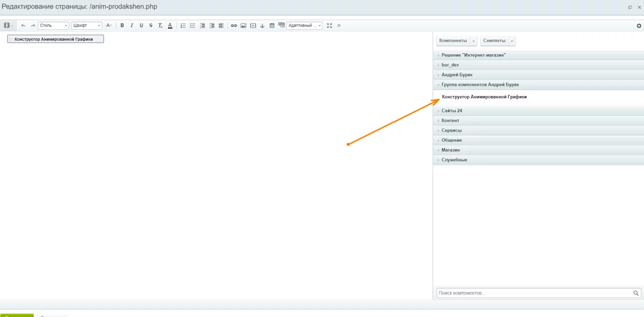Open the Сниппеты tab
The height and width of the screenshot is (317, 644).
pyautogui.click(x=494, y=41)
